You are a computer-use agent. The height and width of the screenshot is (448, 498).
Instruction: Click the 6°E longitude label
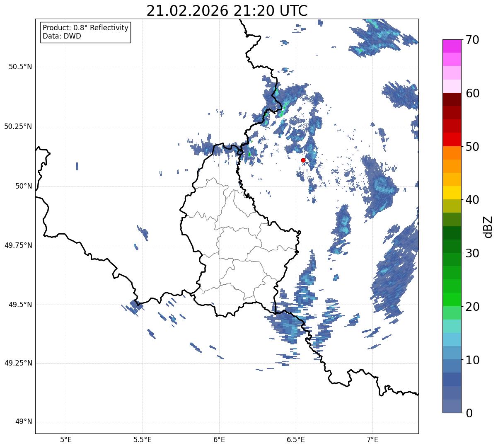[x=219, y=439]
